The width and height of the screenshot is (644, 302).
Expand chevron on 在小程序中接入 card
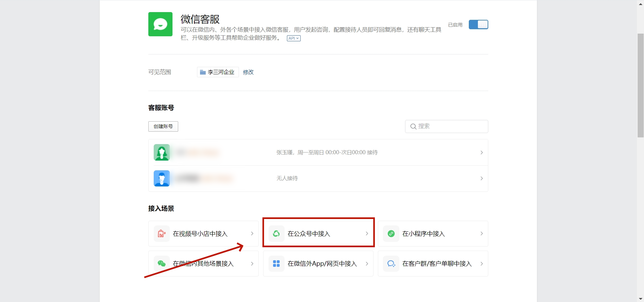[482, 234]
